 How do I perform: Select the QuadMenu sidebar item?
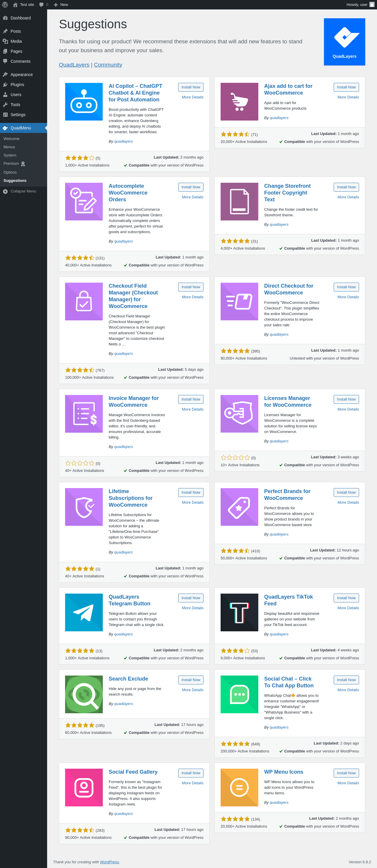tap(24, 128)
